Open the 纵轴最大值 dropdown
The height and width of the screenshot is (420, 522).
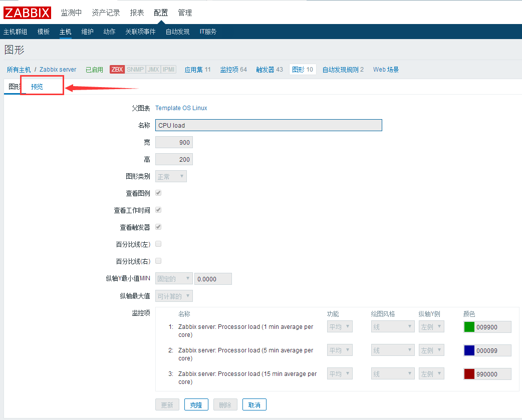[174, 296]
